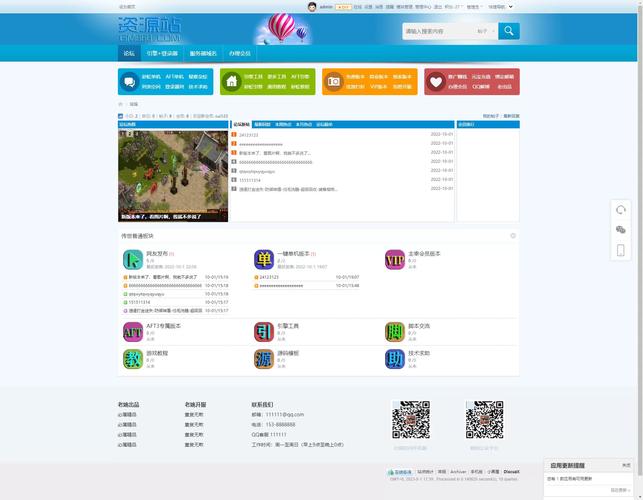The image size is (643, 500).
Task: Switch to the 服务器域名 navigation tab
Action: (x=203, y=53)
